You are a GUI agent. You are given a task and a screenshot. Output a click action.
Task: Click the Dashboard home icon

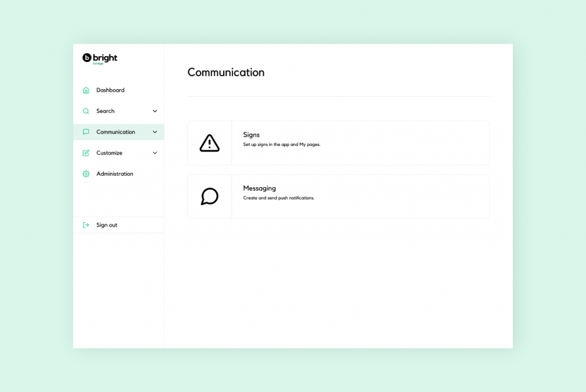[x=86, y=90]
